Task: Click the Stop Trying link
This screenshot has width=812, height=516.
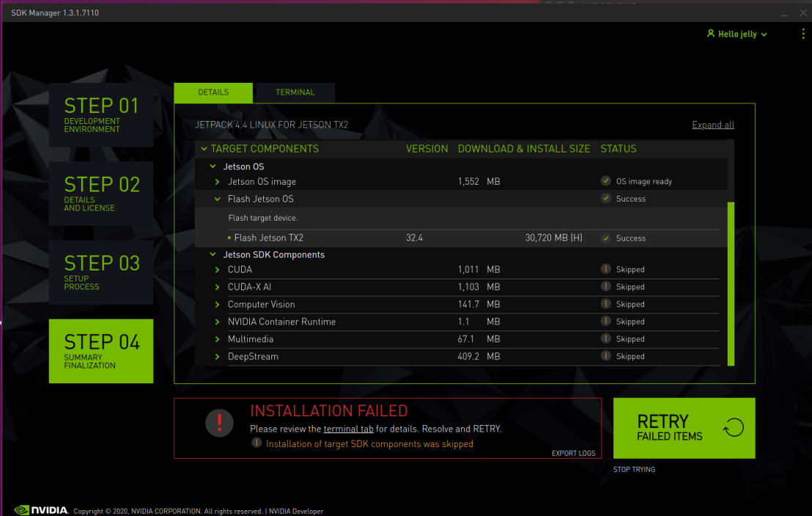Action: (x=635, y=469)
